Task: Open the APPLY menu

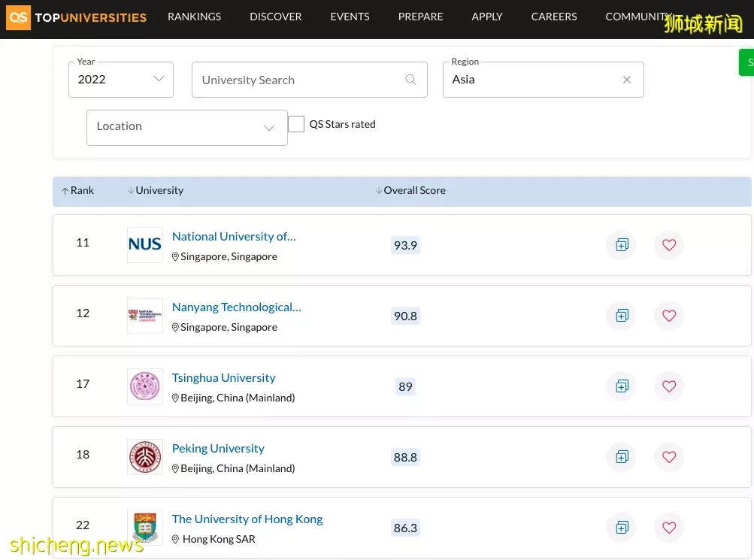Action: (x=486, y=17)
